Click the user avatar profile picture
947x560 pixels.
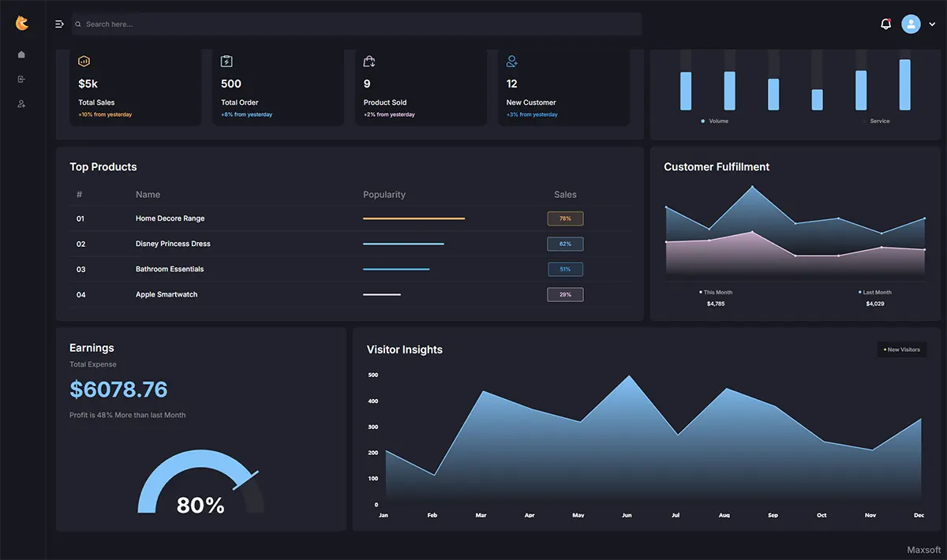[x=911, y=24]
